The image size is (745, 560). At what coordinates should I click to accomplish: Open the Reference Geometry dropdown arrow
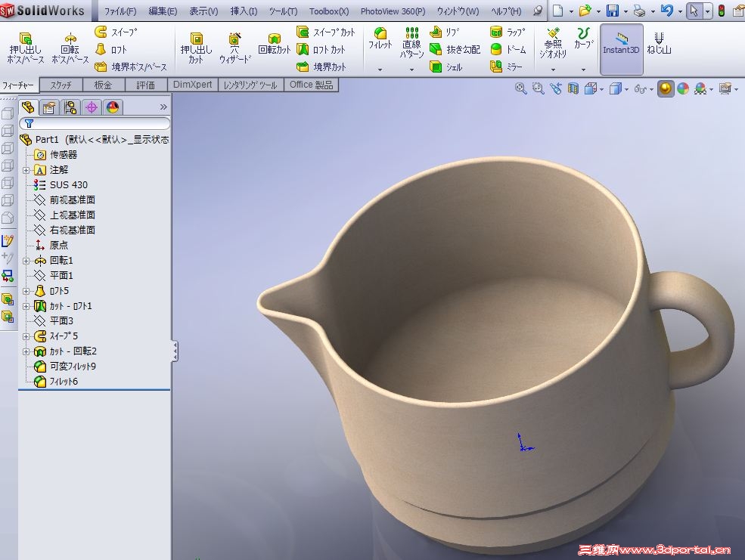(553, 70)
